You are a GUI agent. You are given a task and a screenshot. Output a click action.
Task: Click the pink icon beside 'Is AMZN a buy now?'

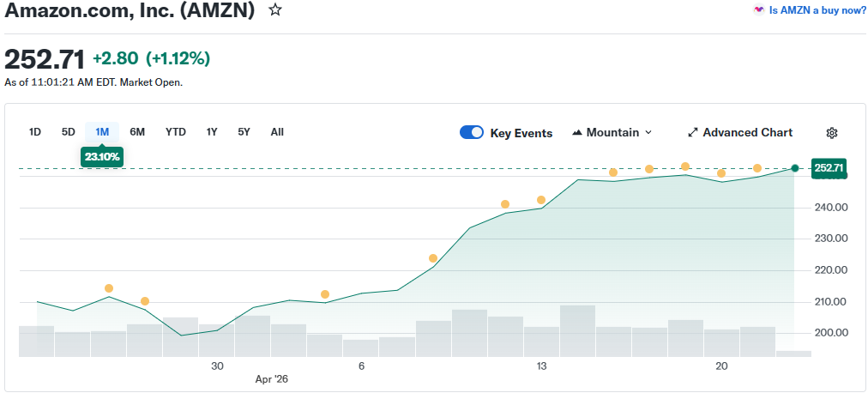pyautogui.click(x=758, y=10)
